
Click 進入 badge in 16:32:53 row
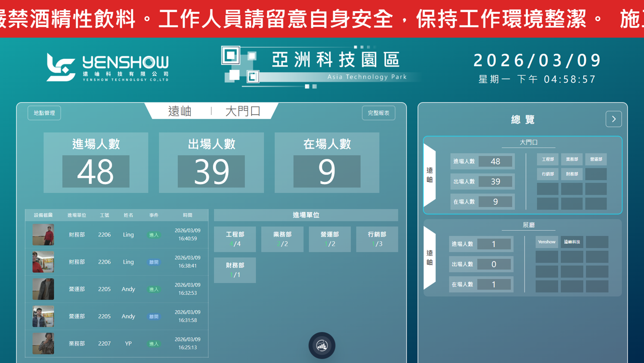point(154,290)
